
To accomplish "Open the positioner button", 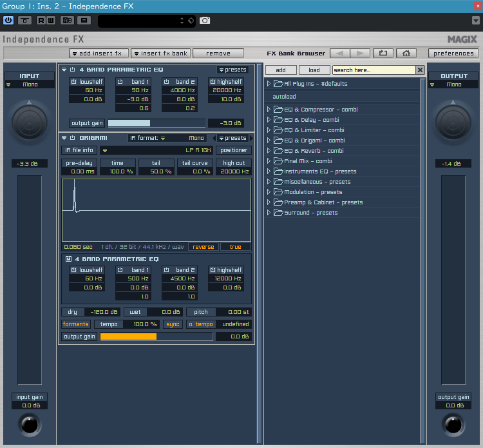I will click(234, 150).
